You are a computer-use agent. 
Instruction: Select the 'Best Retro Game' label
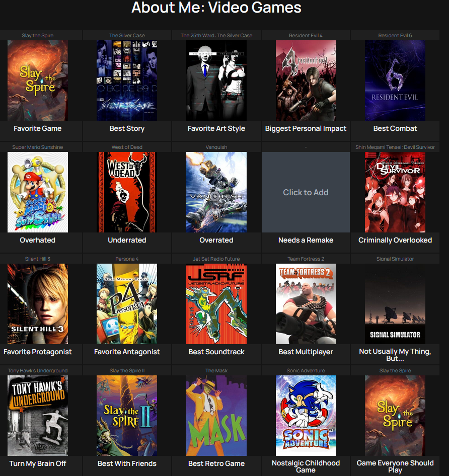click(x=216, y=463)
